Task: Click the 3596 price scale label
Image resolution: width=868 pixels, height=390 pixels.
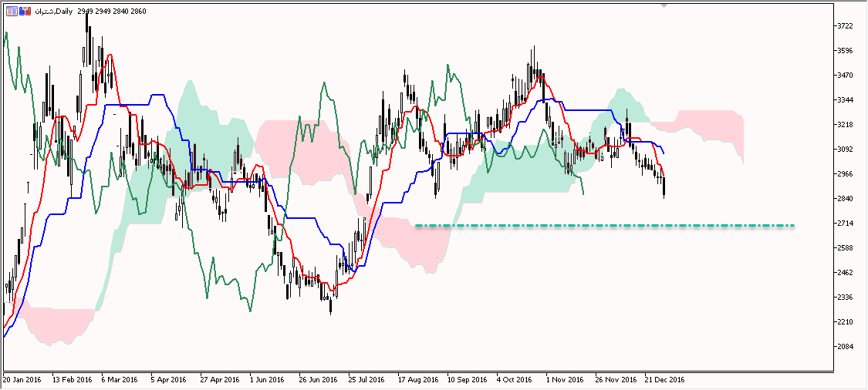Action: pyautogui.click(x=846, y=51)
